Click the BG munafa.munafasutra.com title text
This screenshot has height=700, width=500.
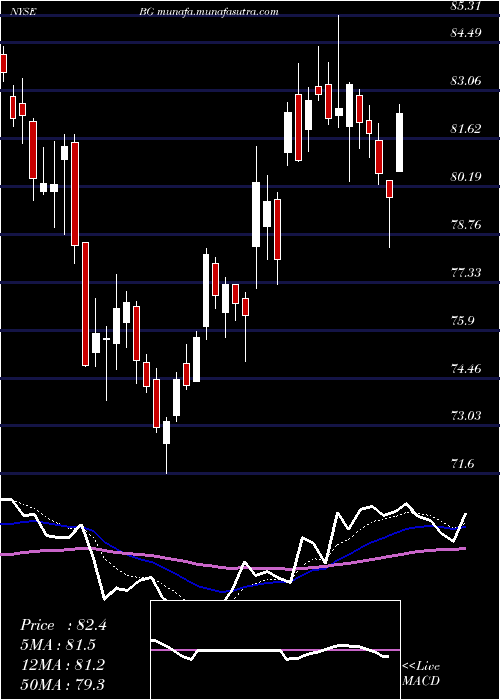[208, 12]
